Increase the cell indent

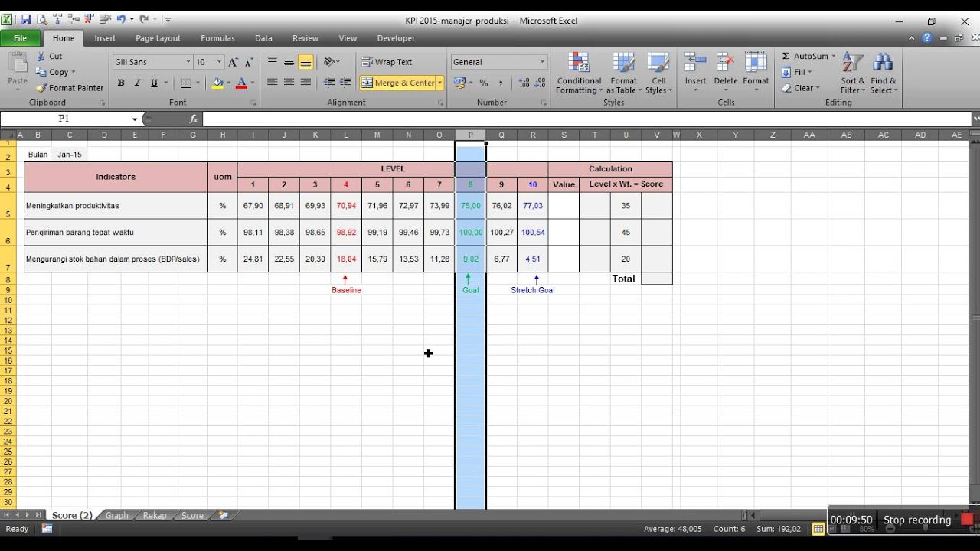point(345,83)
